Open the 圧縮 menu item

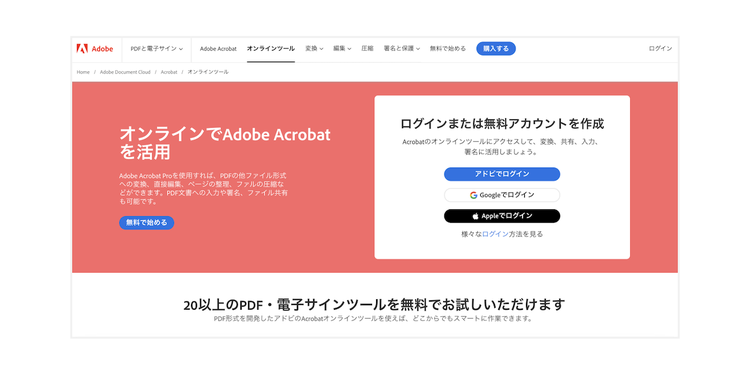coord(367,49)
